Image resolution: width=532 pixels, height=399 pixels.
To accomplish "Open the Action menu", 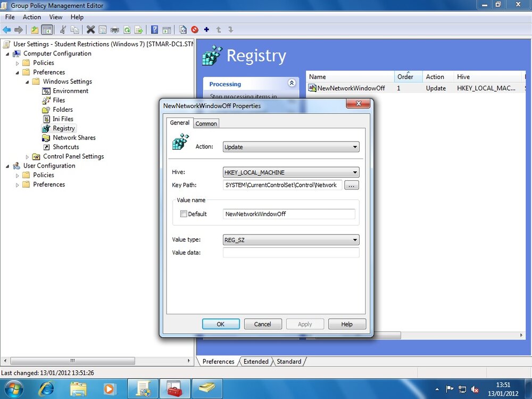I will 31,17.
